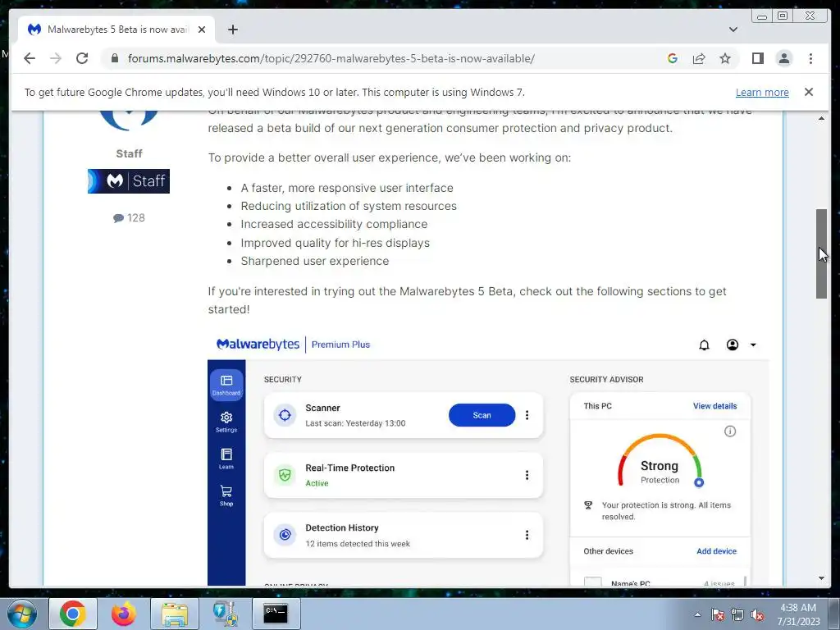
Task: Click the Detection History icon
Action: point(285,535)
